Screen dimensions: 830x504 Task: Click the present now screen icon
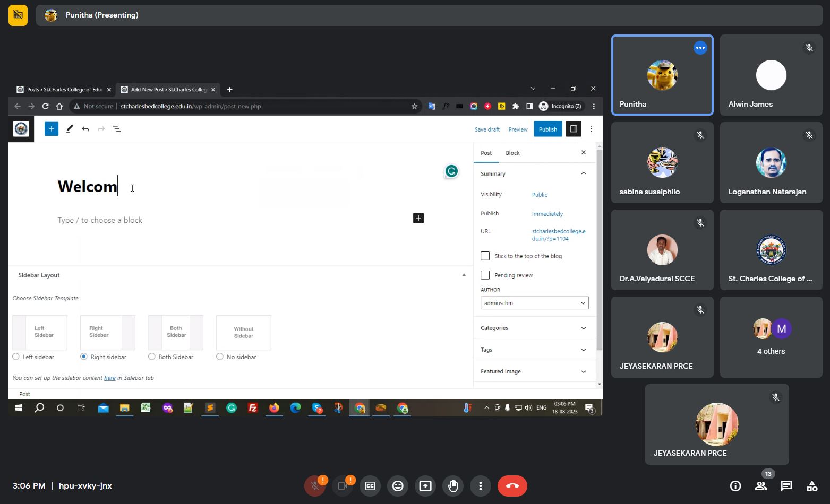pos(425,486)
